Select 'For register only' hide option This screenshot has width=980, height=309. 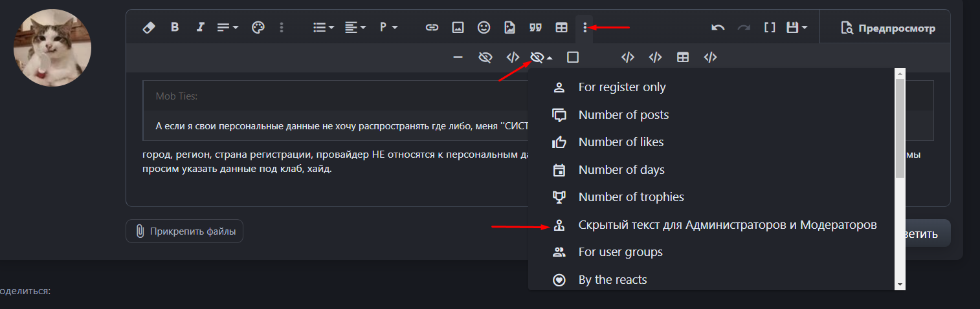click(621, 87)
